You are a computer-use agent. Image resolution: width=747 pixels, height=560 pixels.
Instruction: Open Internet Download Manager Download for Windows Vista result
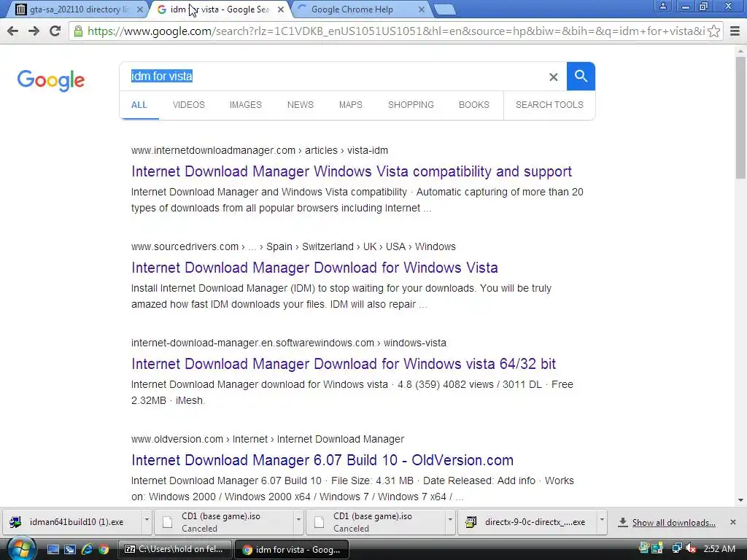coord(314,268)
